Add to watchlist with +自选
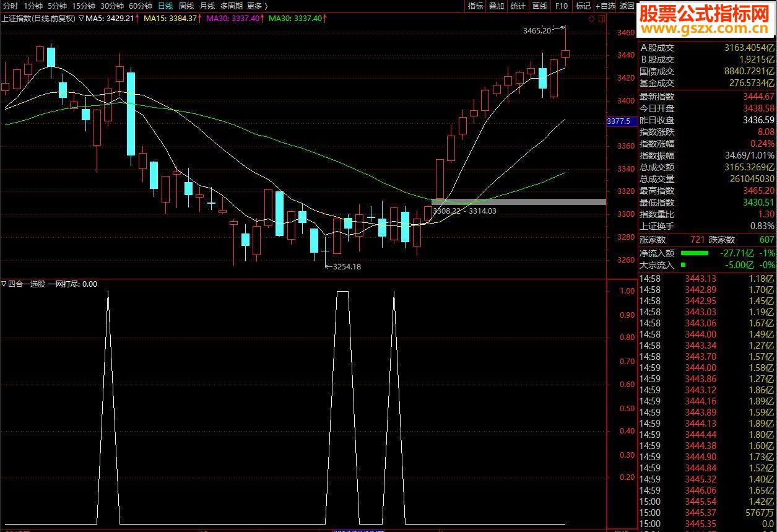The image size is (777, 532). [x=606, y=6]
